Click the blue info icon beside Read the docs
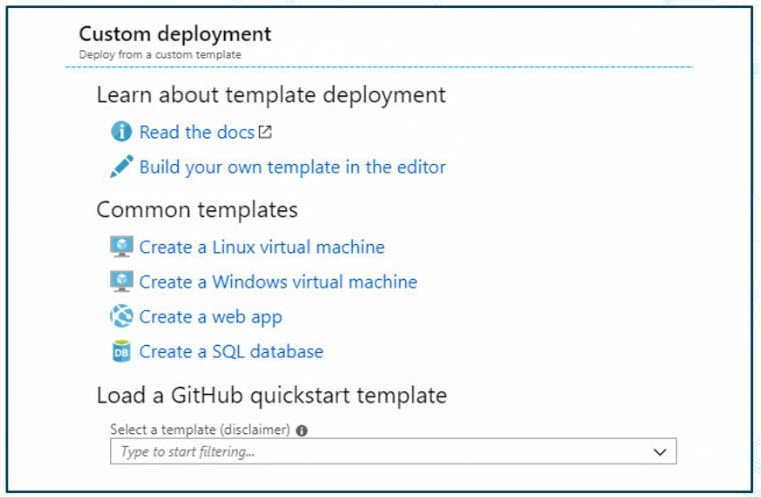761x497 pixels. point(121,132)
